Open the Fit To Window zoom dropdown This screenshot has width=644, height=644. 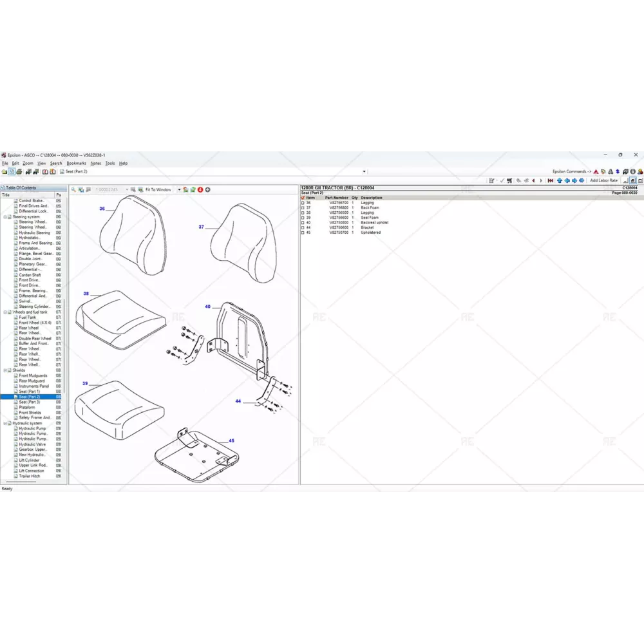click(179, 190)
